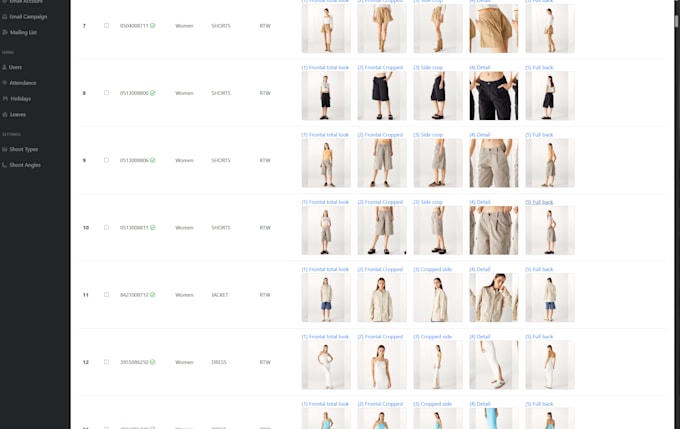The height and width of the screenshot is (429, 680).
Task: Open row 12 white dress frontal total look thumbnail
Action: (326, 365)
